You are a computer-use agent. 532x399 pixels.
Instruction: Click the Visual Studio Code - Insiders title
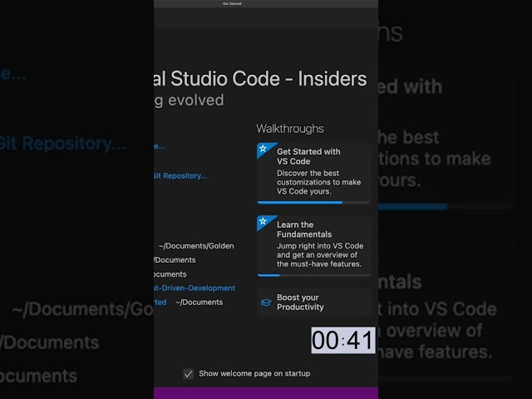click(x=260, y=78)
